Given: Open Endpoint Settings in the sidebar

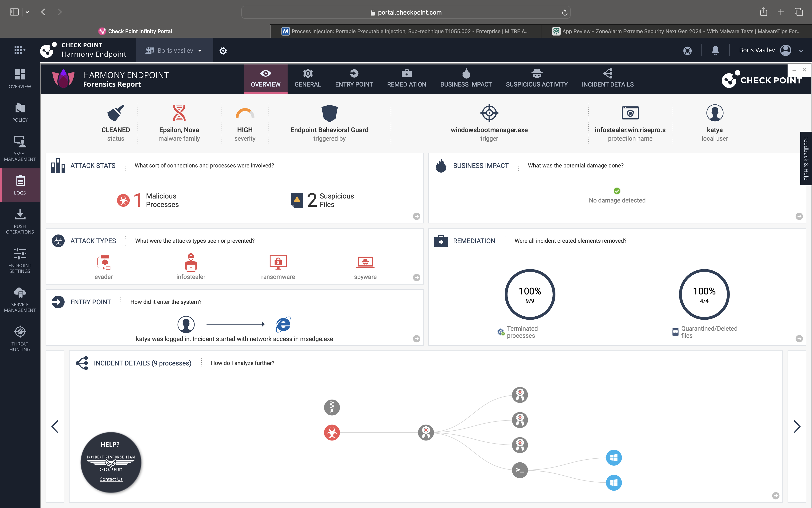Looking at the screenshot, I should (x=20, y=260).
